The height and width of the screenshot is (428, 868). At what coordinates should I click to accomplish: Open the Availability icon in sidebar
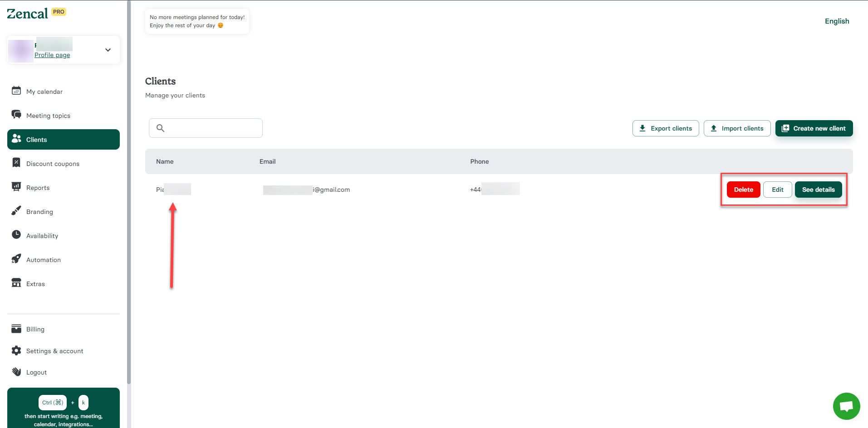coord(16,235)
